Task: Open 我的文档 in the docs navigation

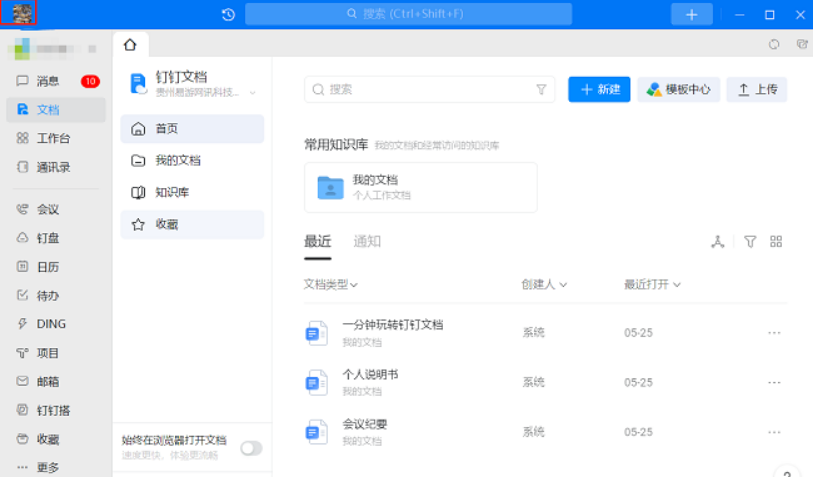Action: coord(192,160)
